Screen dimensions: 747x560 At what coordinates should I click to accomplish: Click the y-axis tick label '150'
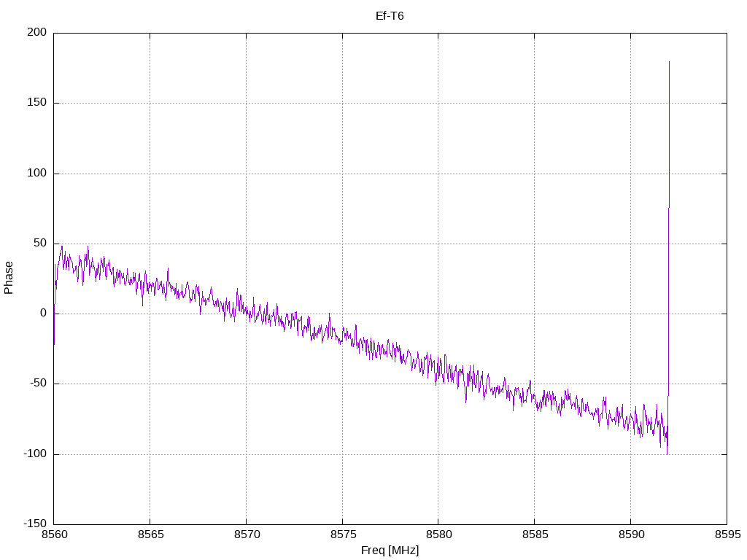pyautogui.click(x=37, y=102)
